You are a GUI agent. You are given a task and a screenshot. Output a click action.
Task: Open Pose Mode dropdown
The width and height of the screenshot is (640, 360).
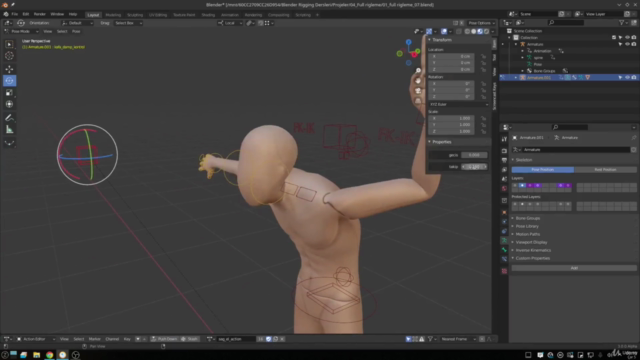21,31
